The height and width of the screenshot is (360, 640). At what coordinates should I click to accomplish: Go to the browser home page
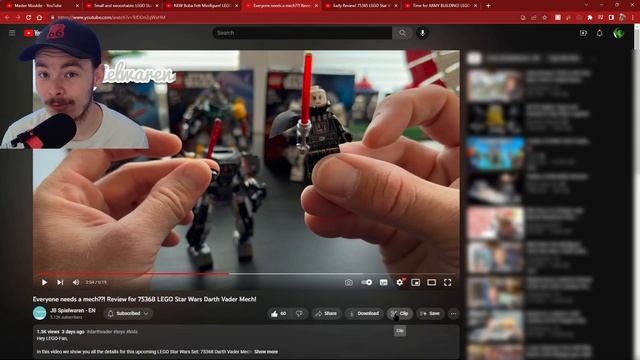[x=39, y=18]
